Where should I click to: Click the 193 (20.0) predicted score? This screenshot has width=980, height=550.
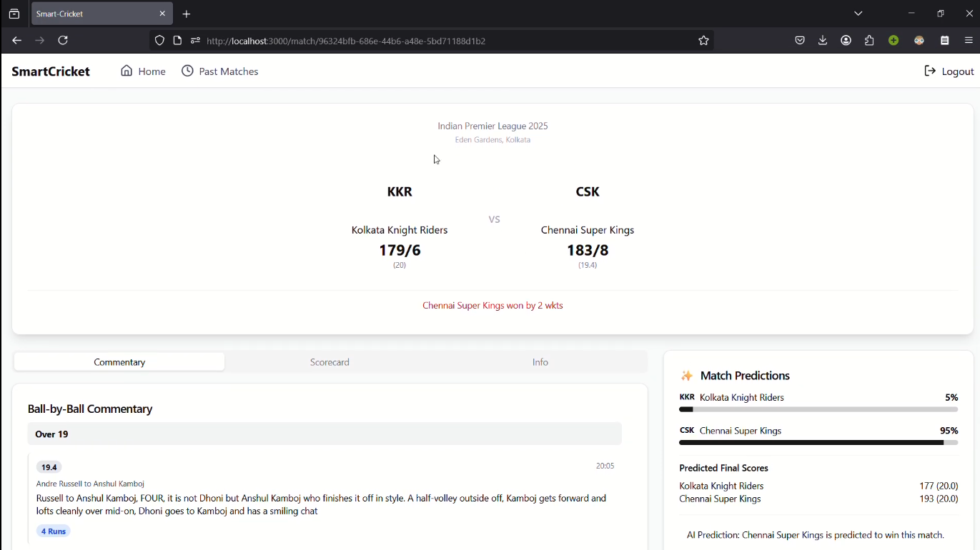coord(939,499)
